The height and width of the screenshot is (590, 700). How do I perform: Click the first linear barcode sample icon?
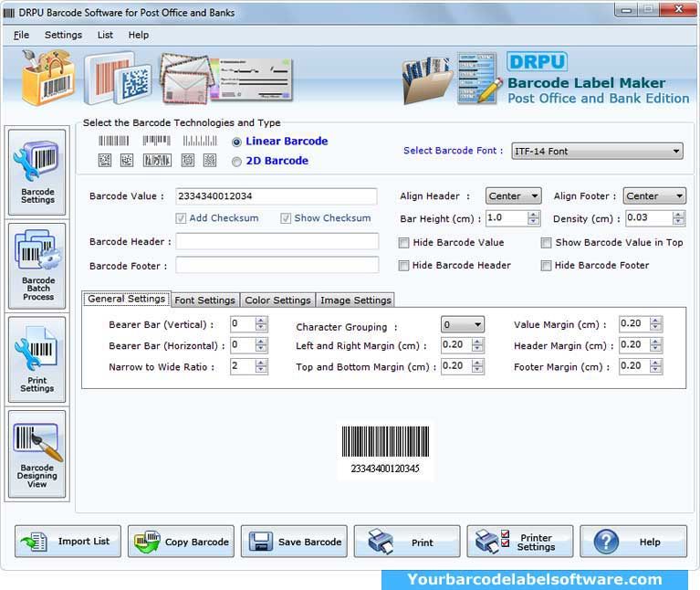pos(114,142)
